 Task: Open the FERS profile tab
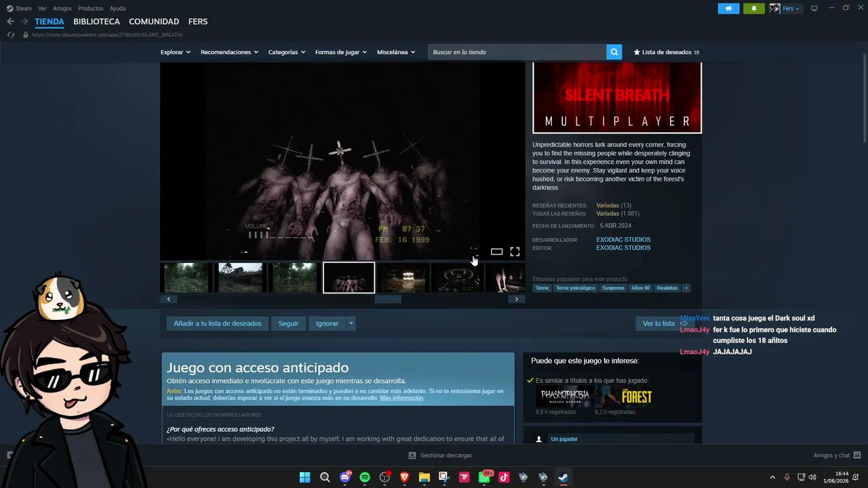tap(198, 22)
